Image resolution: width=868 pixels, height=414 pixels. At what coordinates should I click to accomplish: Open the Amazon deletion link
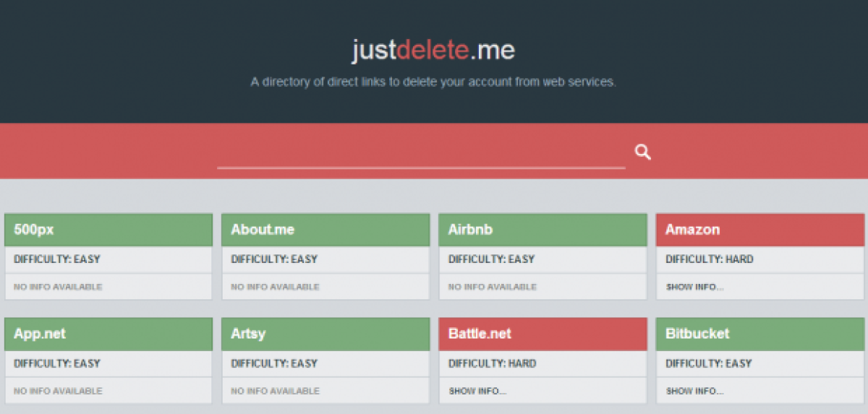point(692,230)
